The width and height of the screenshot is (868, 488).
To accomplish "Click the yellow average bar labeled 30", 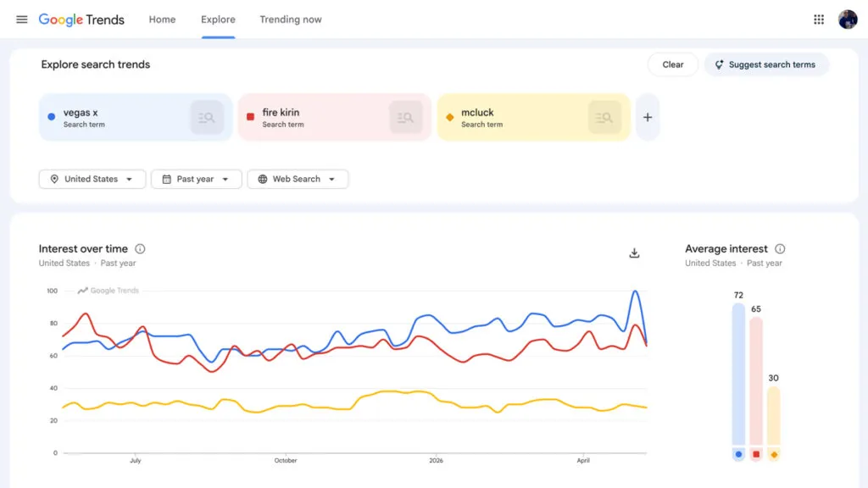I will point(774,415).
